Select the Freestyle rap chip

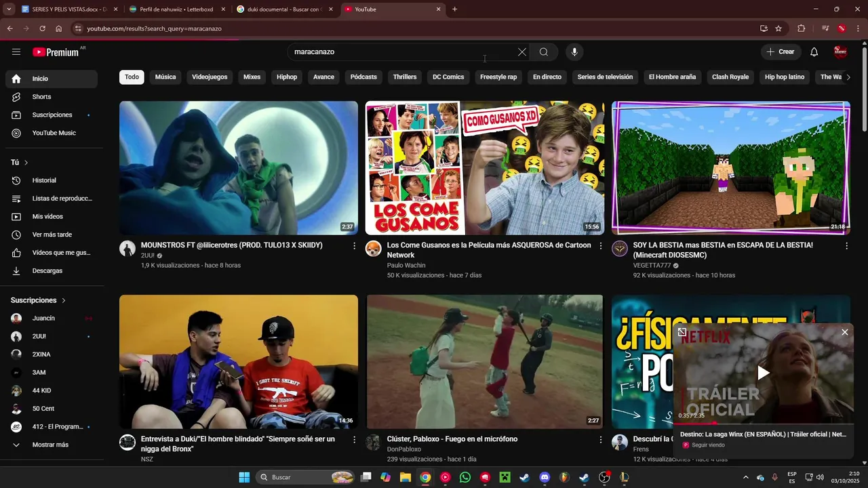(x=498, y=77)
